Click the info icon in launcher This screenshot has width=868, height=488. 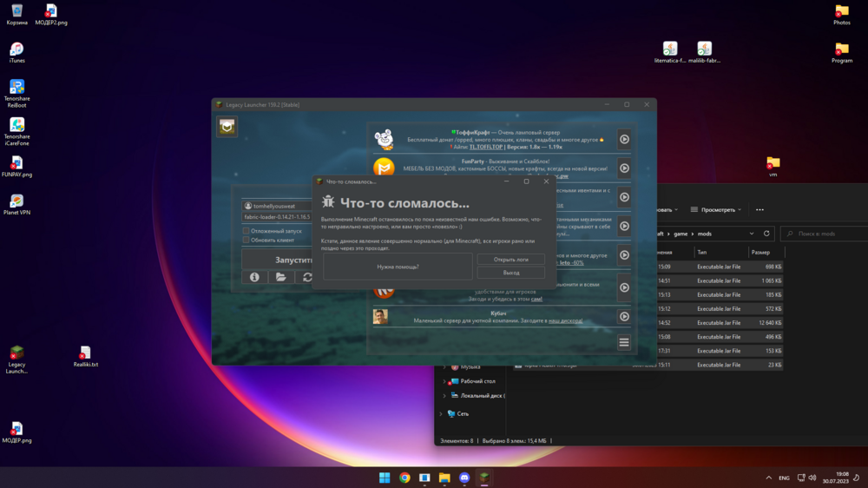[254, 277]
